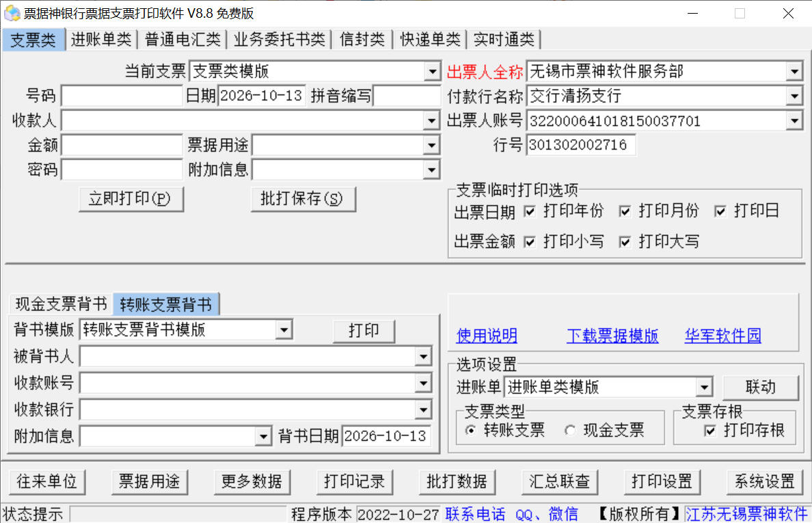
Task: Expand the 当前支票 template dropdown
Action: pos(432,72)
